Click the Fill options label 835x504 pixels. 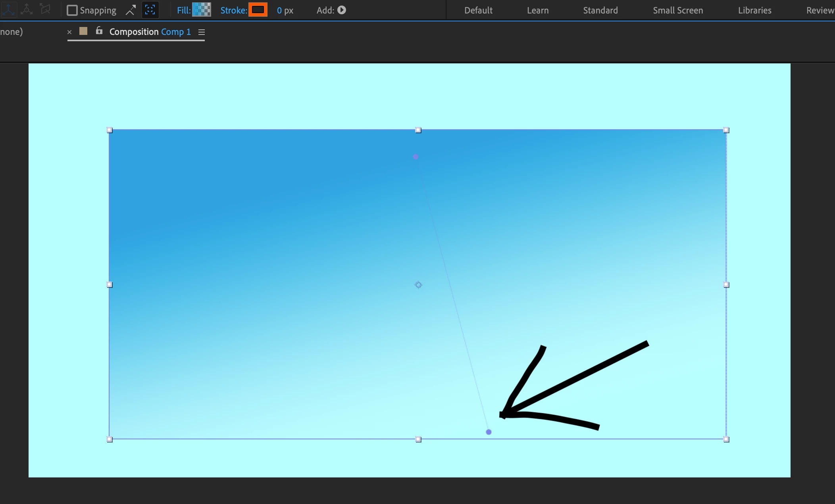pyautogui.click(x=183, y=10)
